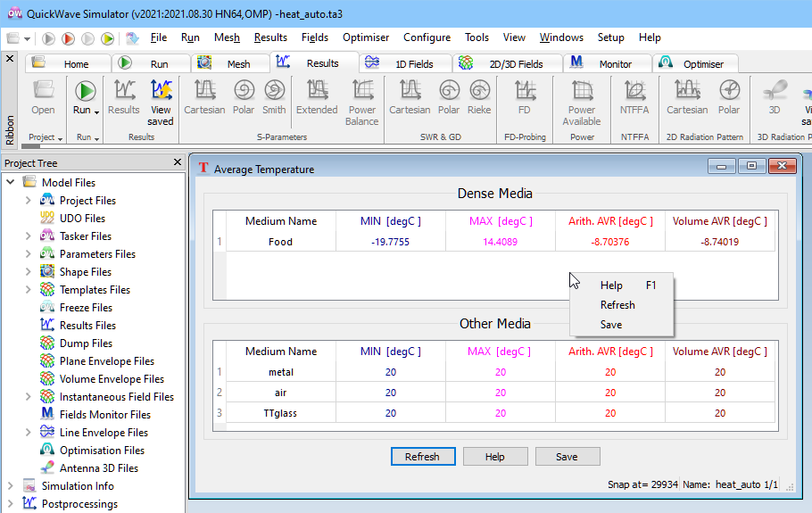Collapse the Model Files tree node
This screenshot has height=513, width=812.
(11, 182)
